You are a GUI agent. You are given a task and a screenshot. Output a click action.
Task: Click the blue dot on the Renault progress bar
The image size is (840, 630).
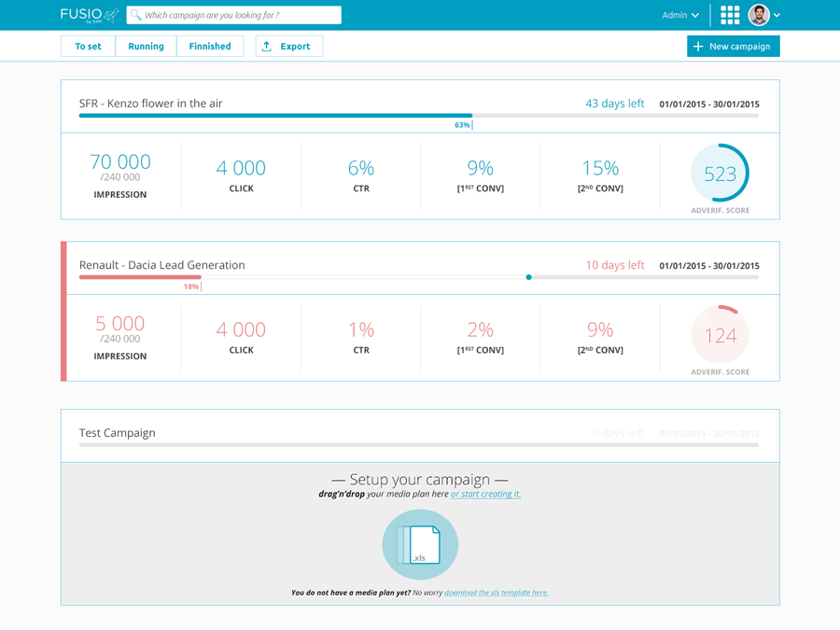(x=529, y=277)
